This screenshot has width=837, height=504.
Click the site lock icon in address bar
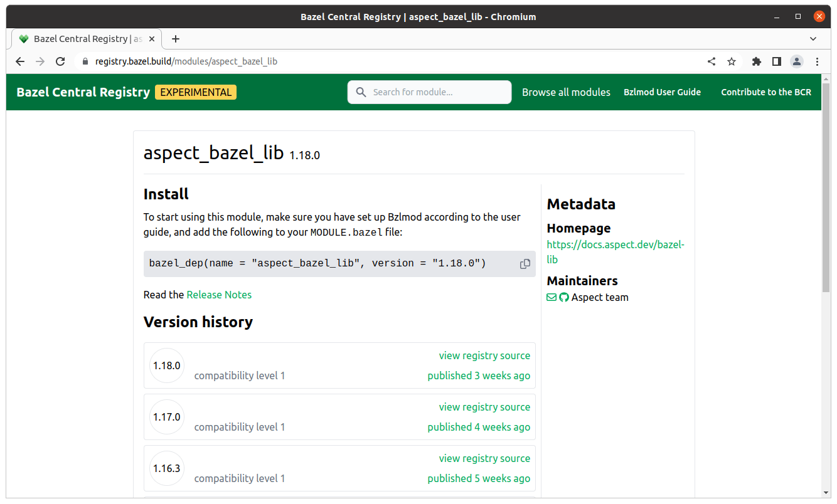pos(86,61)
